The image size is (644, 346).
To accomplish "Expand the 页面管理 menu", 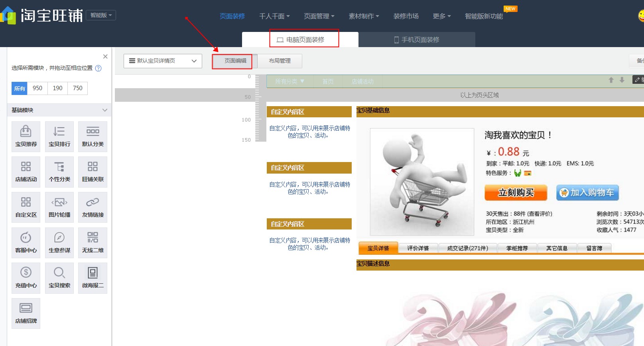I will [x=319, y=16].
